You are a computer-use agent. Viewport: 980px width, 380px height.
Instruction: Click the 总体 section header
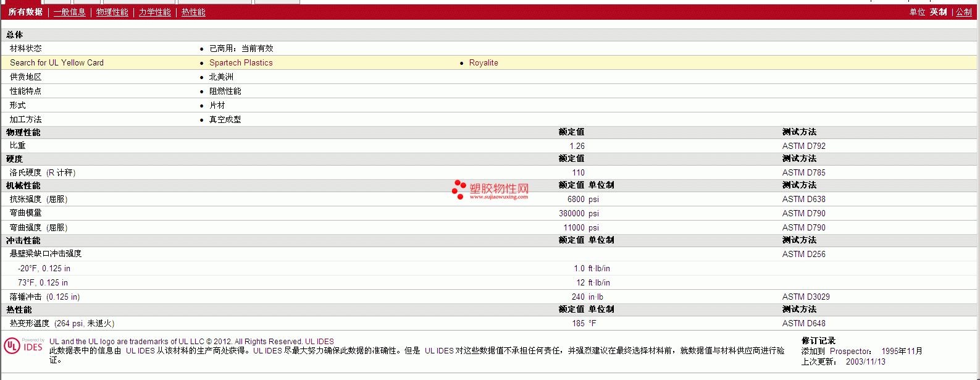(x=15, y=35)
